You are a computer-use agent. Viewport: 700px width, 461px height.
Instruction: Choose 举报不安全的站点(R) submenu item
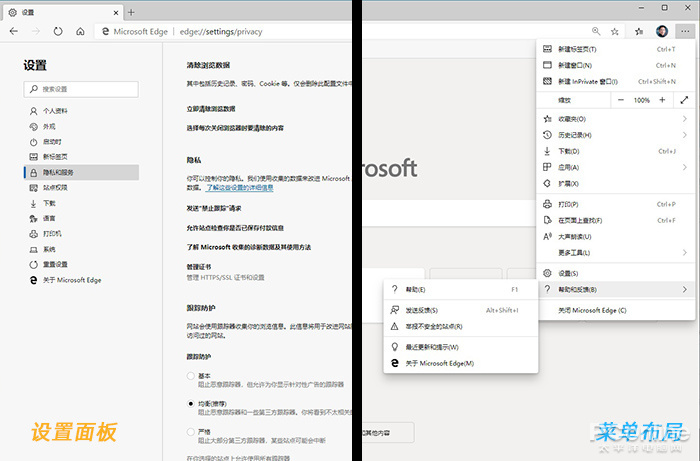[x=461, y=327]
